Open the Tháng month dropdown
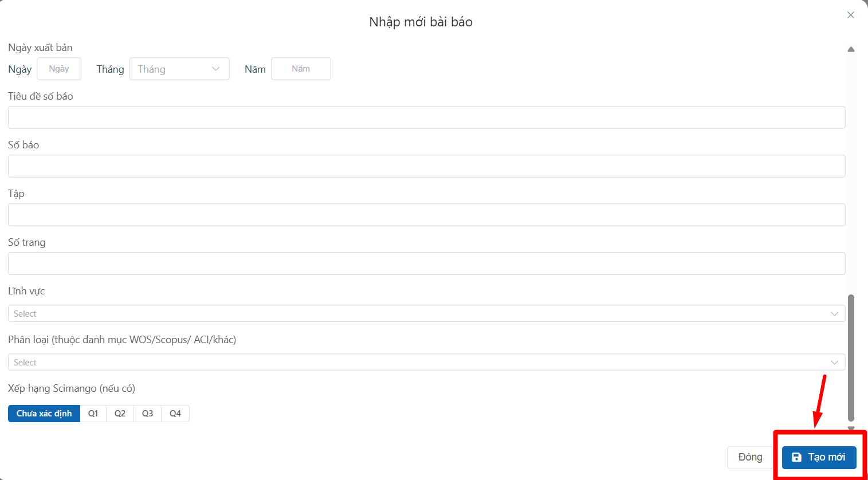The image size is (868, 480). tap(179, 69)
